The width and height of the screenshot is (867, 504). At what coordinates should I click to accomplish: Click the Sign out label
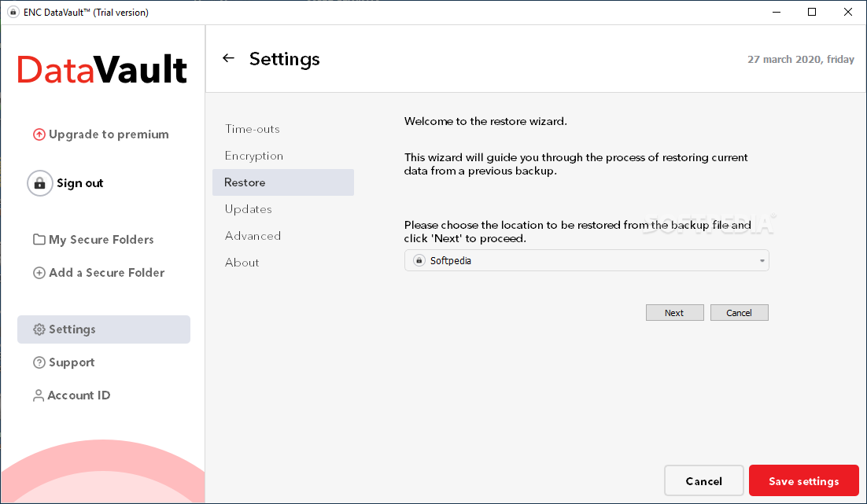pyautogui.click(x=80, y=183)
